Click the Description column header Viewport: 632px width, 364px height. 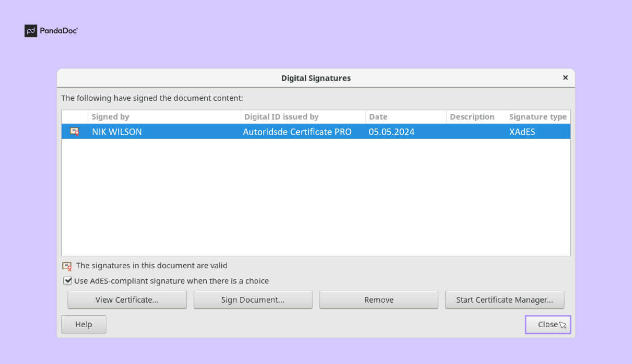click(x=476, y=117)
